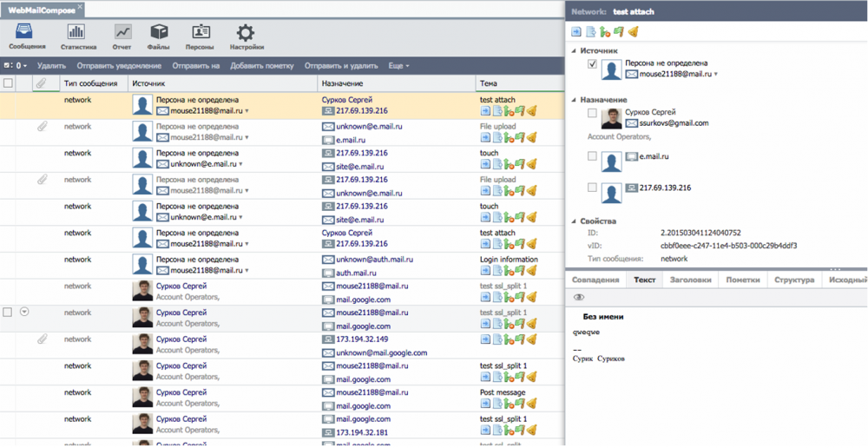Click monitor icon beside auth.mail.ru
Screen dimensions: 868x448
(328, 273)
